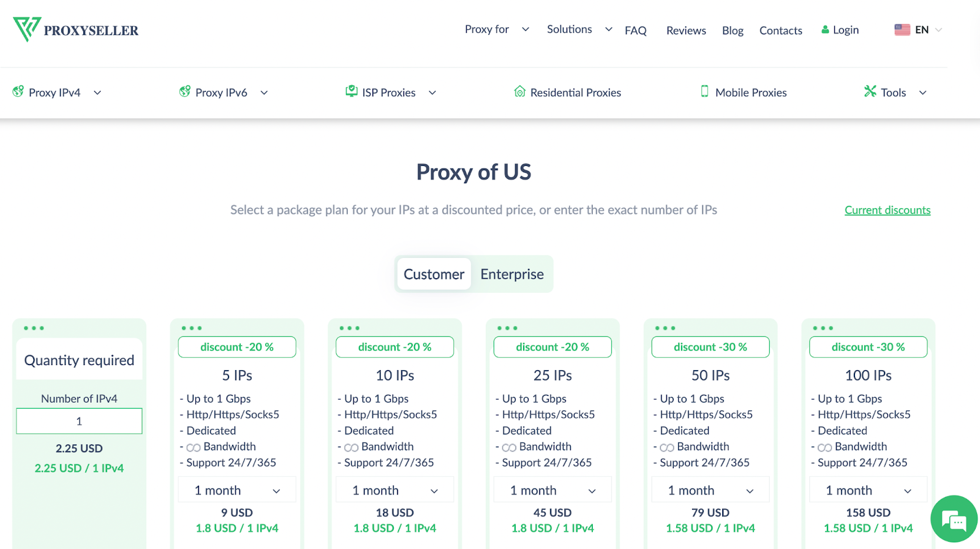The width and height of the screenshot is (980, 549).
Task: Open period dropdown for 25 IPs plan
Action: click(x=552, y=490)
